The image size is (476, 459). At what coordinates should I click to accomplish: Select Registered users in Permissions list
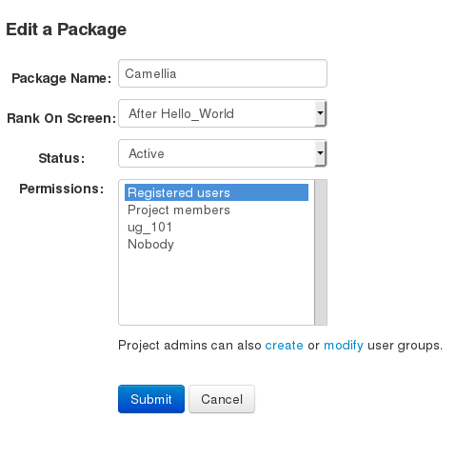[216, 192]
